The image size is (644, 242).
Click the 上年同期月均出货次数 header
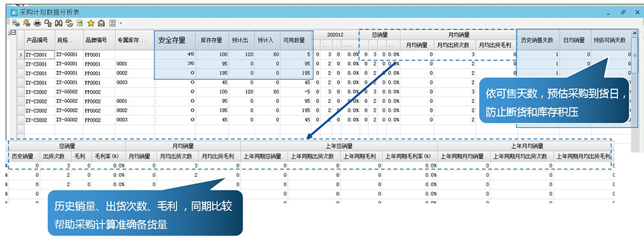(521, 156)
